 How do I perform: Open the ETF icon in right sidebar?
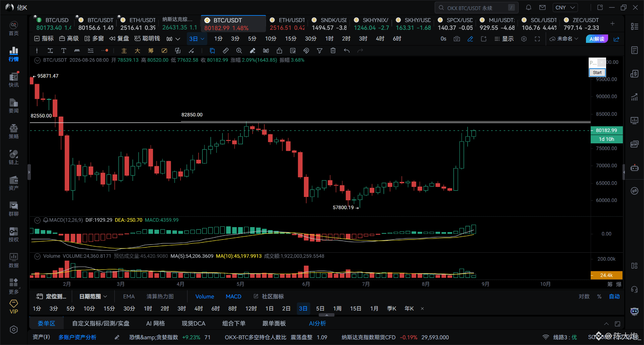[x=634, y=144]
